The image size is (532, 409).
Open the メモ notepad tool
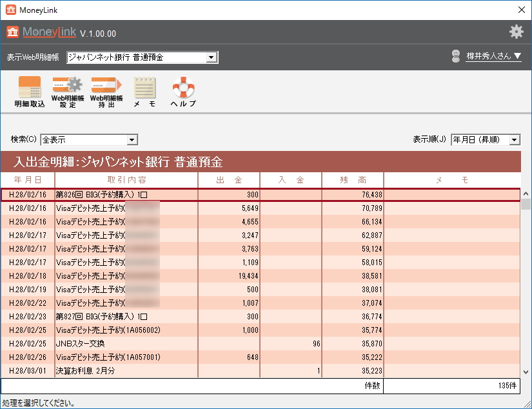[144, 90]
